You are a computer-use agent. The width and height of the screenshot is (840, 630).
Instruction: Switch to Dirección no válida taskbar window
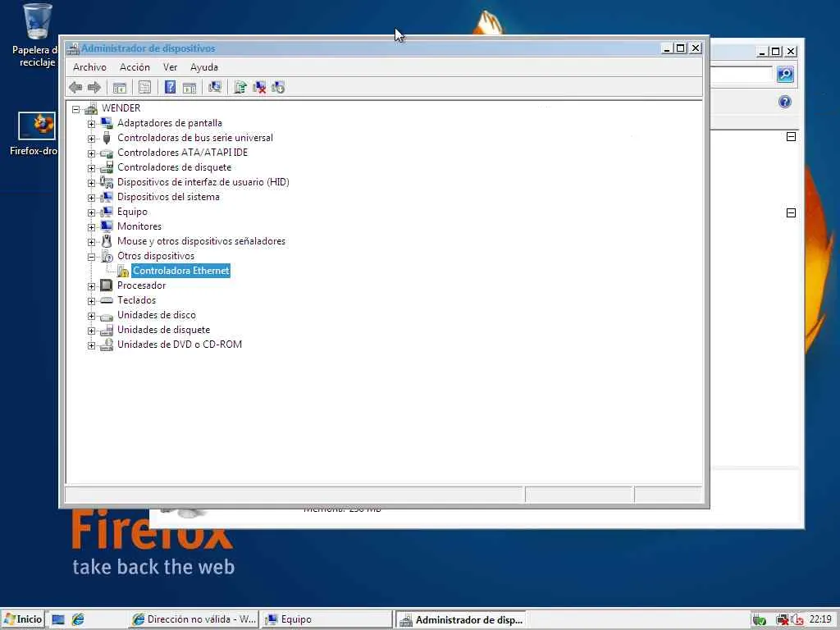[x=194, y=619]
